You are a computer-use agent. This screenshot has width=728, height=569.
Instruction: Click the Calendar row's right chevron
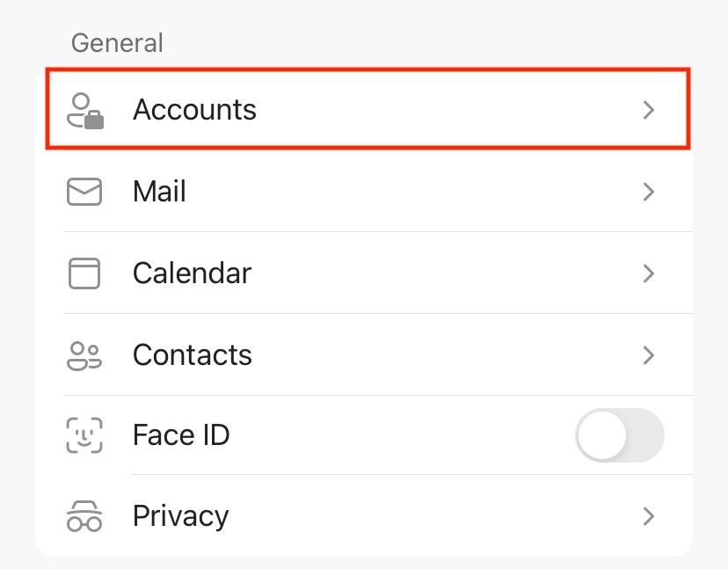point(648,274)
